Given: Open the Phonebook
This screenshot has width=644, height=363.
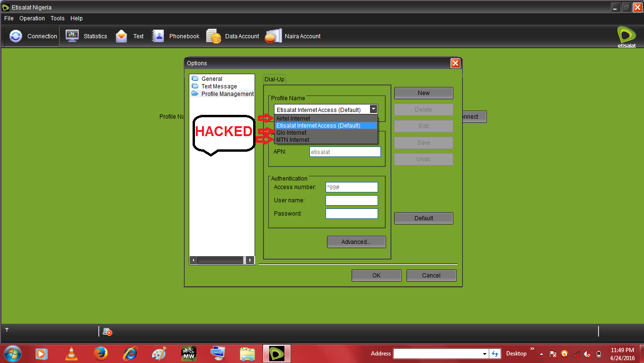Looking at the screenshot, I should (176, 36).
